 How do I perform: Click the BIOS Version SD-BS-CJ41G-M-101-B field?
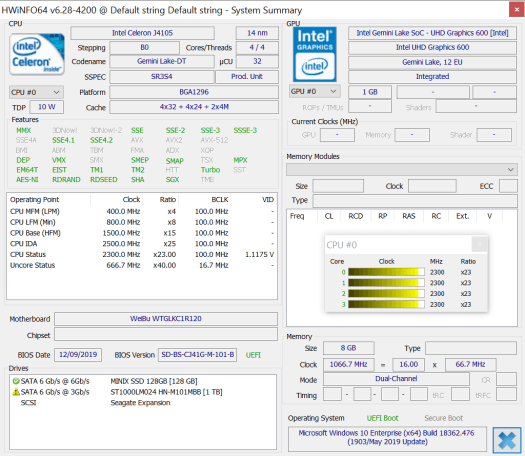[x=198, y=355]
